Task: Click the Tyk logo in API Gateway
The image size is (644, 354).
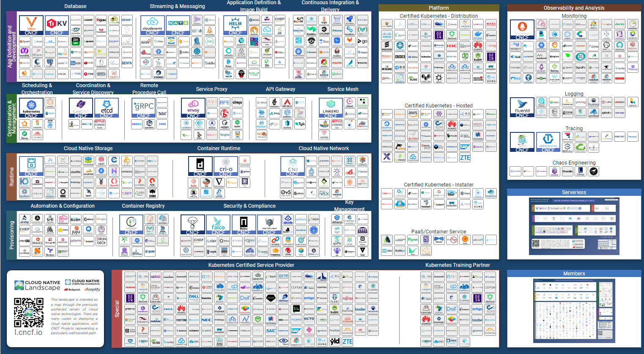Action: click(x=300, y=124)
